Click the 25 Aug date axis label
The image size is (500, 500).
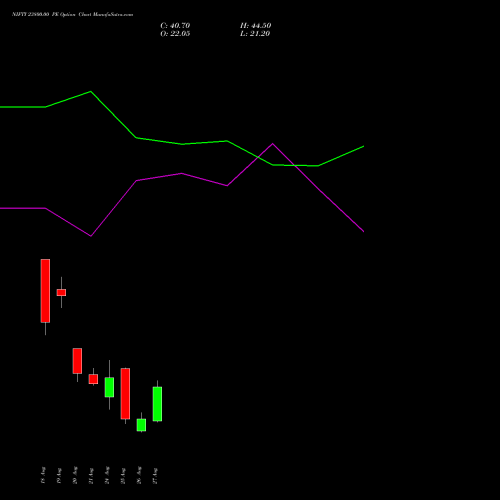(x=123, y=475)
